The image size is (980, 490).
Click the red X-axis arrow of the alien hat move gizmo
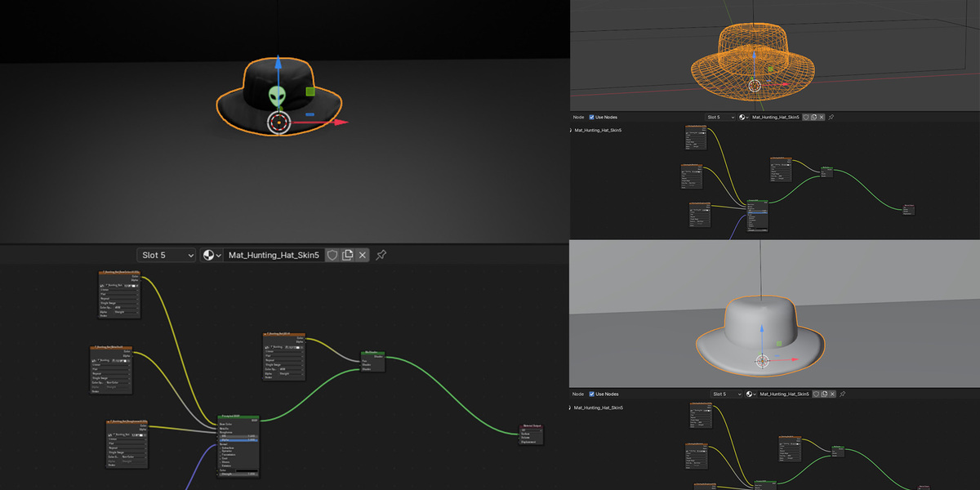pos(339,122)
